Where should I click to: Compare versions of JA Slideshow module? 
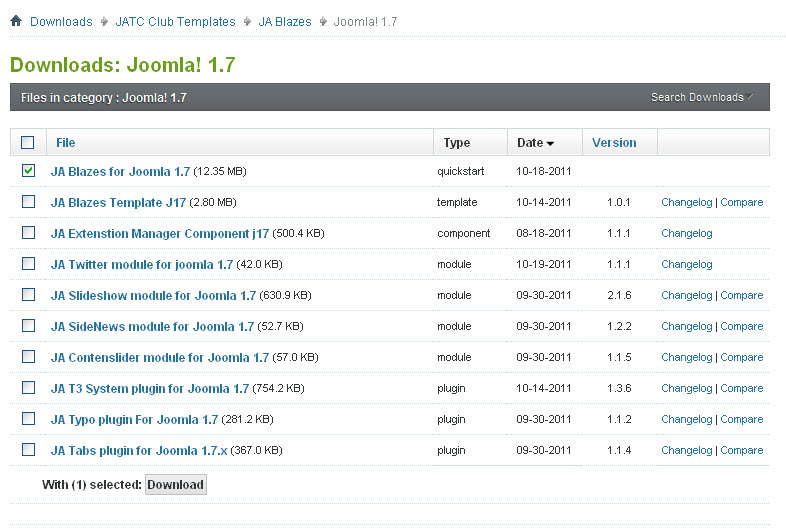pos(742,295)
